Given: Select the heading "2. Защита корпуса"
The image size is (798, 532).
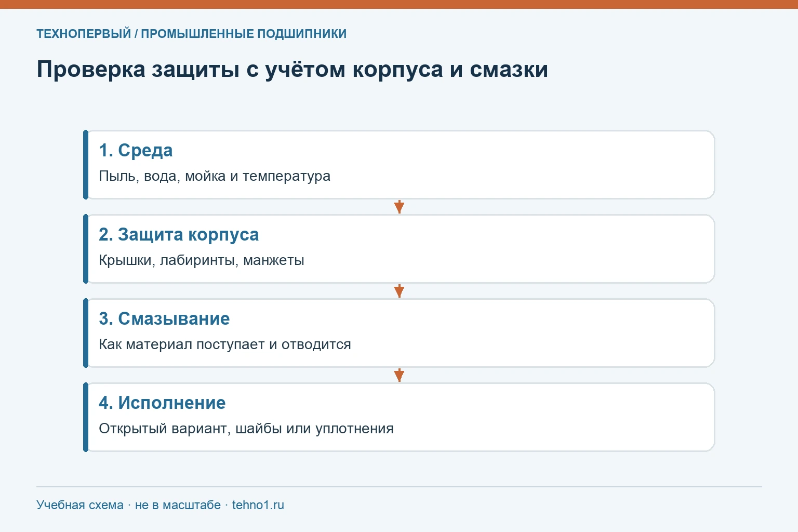Looking at the screenshot, I should (179, 234).
